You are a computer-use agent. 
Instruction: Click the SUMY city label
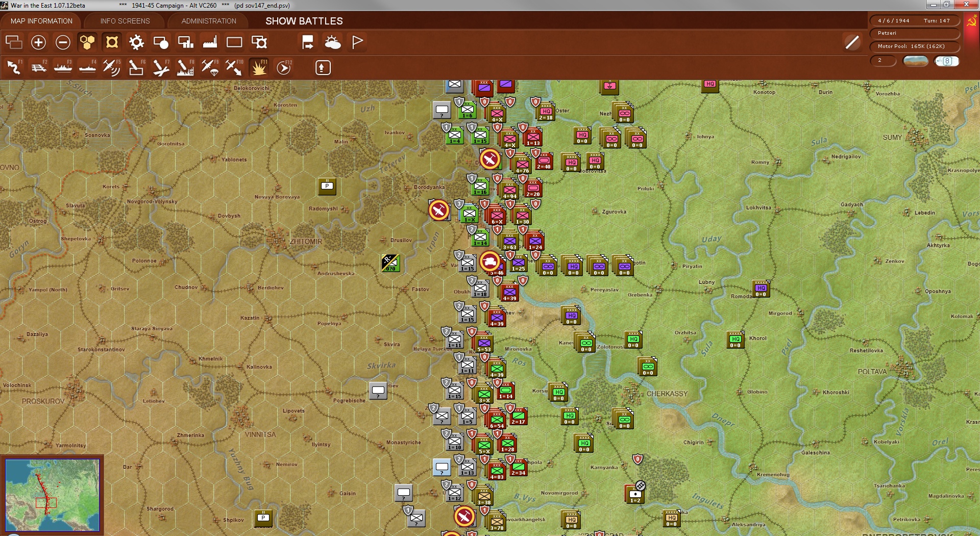point(892,137)
